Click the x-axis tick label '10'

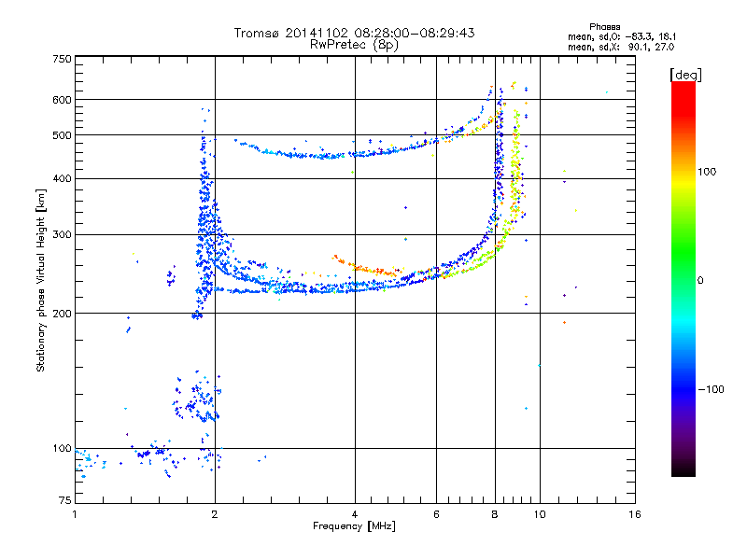[x=540, y=514]
